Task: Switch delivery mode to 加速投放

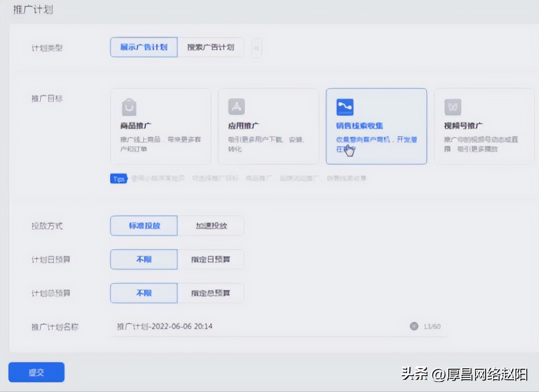Action: [211, 226]
